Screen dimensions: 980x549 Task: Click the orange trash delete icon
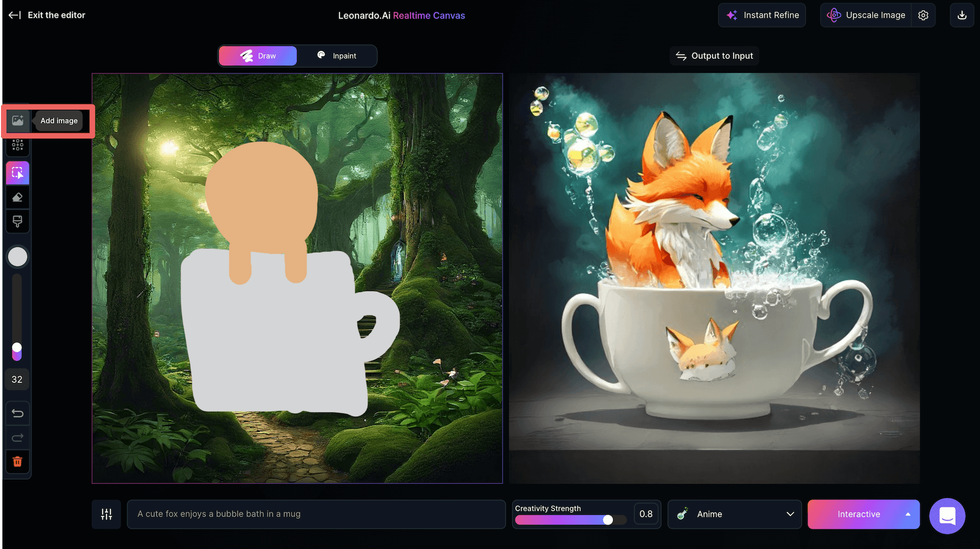coord(18,461)
